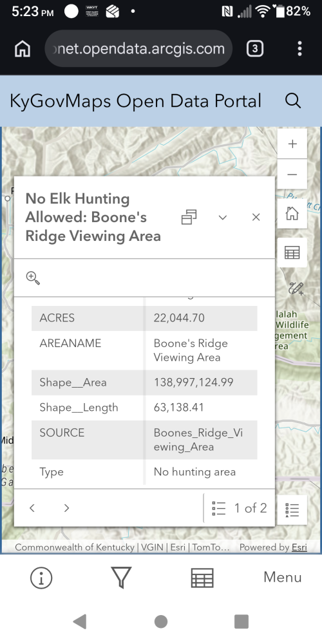Screen dimensions: 322x644
Task: Zoom to the selected feature
Action: 33,278
